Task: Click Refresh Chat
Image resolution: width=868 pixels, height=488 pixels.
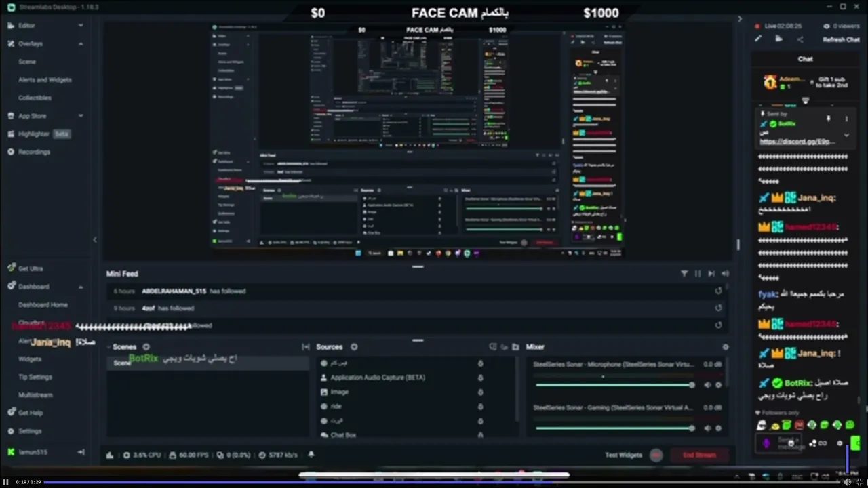Action: coord(841,39)
